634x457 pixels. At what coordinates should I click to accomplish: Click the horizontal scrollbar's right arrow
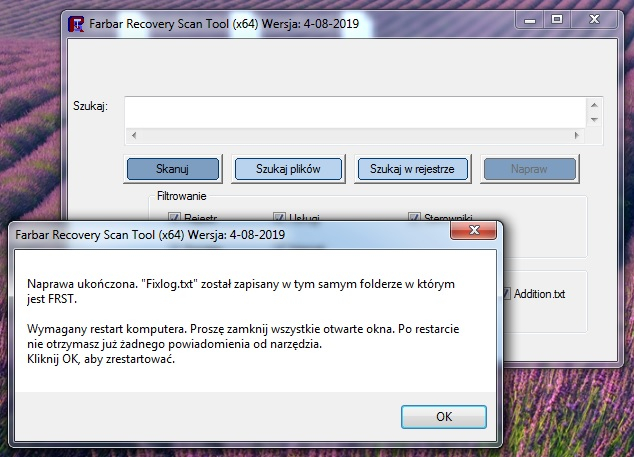click(x=577, y=135)
